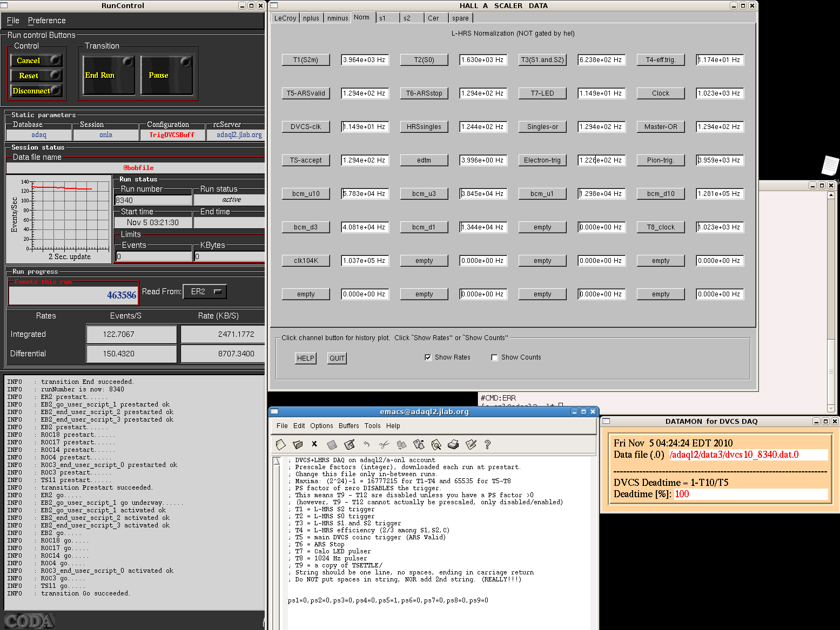Click the End Run transition button
This screenshot has height=630, width=840.
click(109, 75)
